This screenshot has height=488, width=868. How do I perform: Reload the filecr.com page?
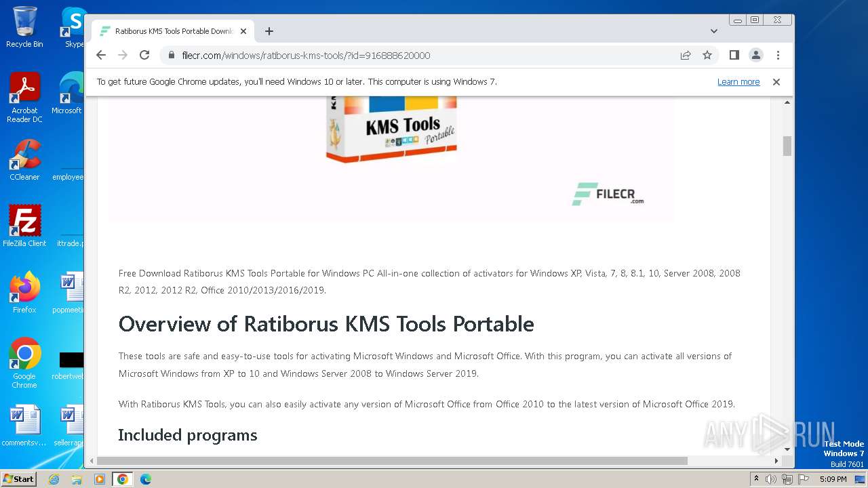click(144, 55)
